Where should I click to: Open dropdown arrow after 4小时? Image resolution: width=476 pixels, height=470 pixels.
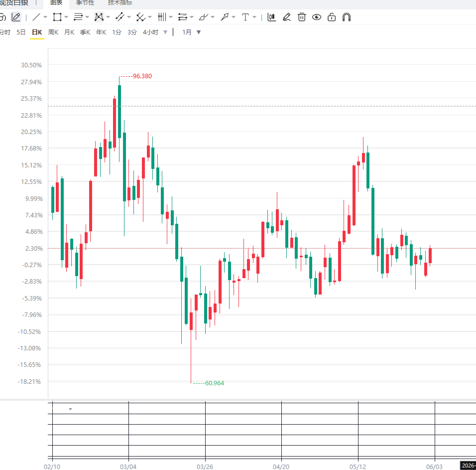[165, 32]
